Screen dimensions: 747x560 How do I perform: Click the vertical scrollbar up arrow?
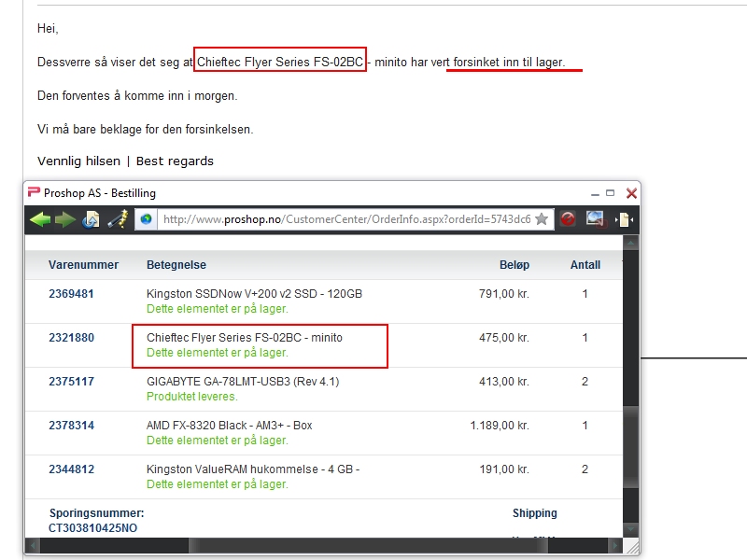pos(630,244)
